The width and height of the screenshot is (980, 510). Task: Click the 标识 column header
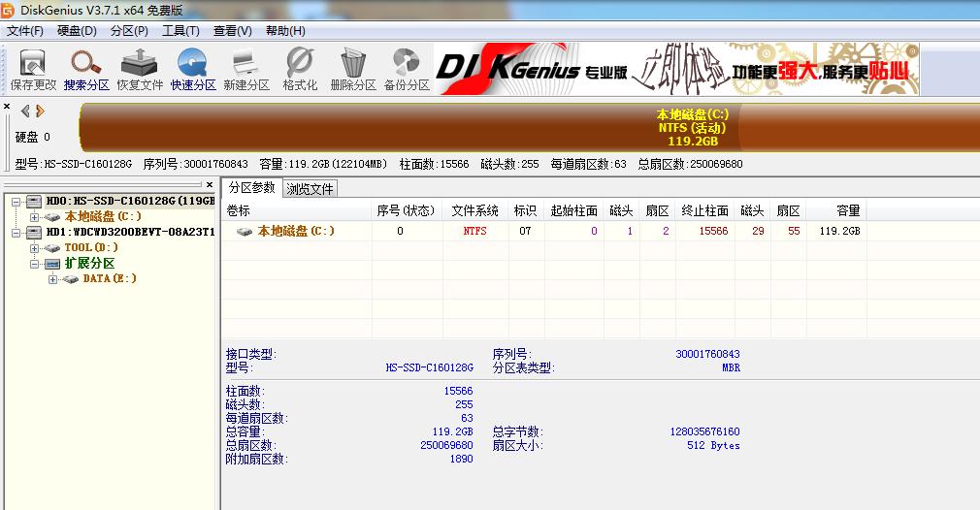(526, 211)
